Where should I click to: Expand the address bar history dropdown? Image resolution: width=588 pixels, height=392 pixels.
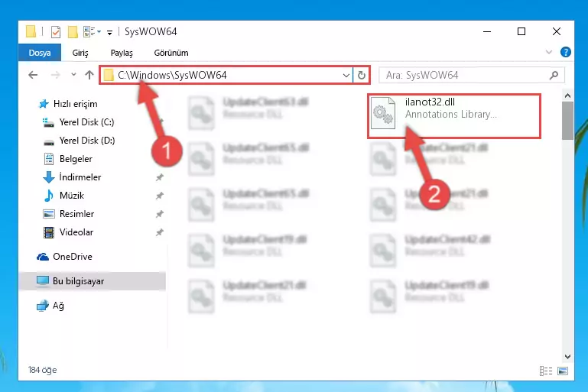[x=346, y=76]
